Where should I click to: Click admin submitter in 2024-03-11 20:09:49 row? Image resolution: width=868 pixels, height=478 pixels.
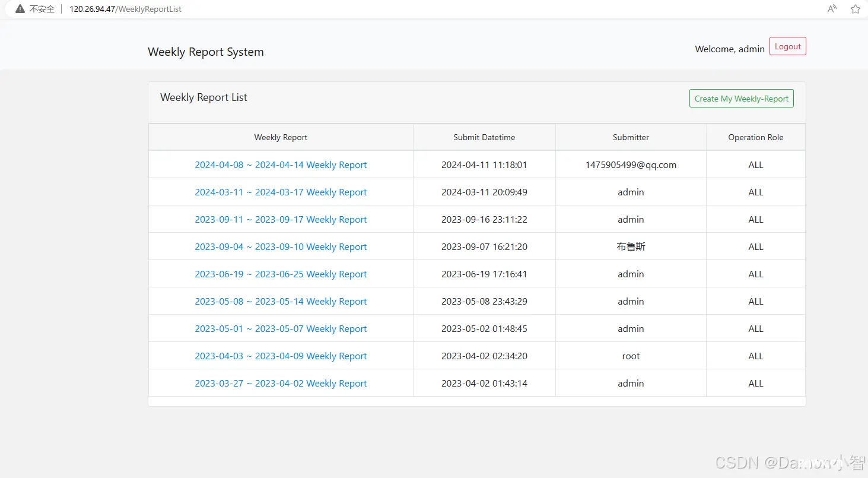click(631, 192)
